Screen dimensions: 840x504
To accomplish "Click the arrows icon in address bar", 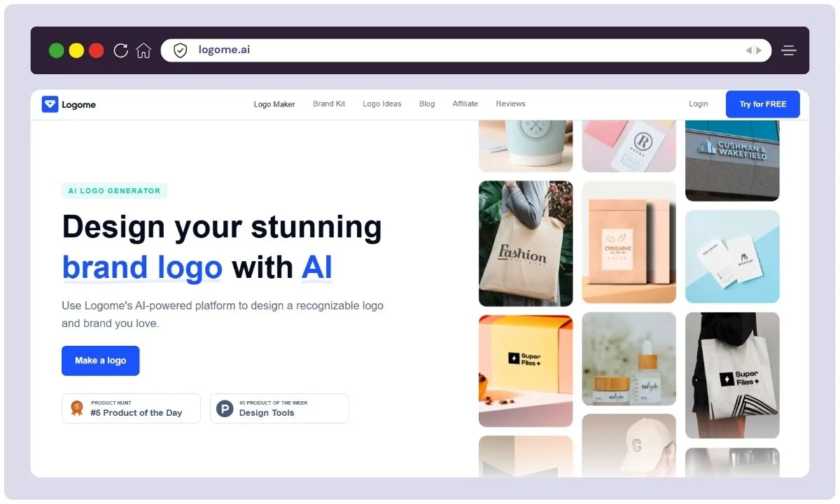I will (753, 50).
